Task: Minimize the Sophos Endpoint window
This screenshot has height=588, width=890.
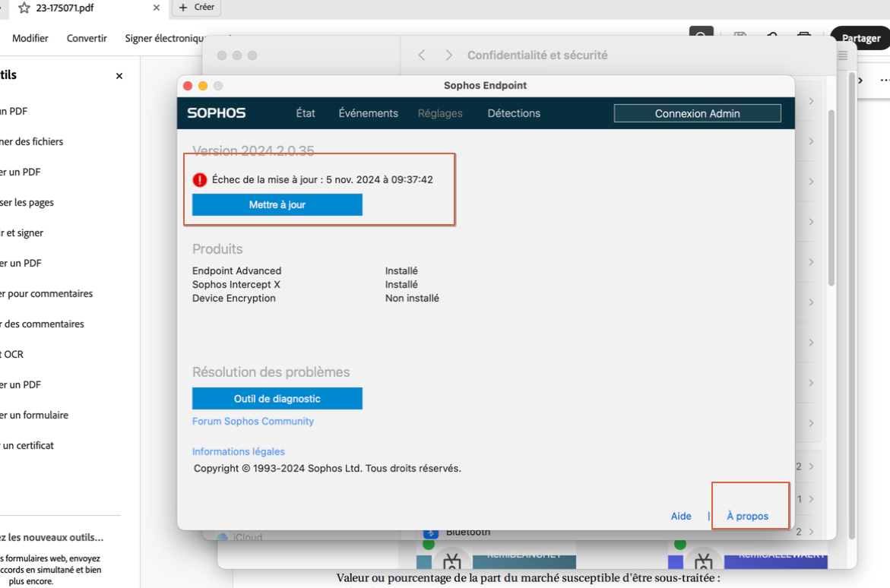Action: coord(203,86)
